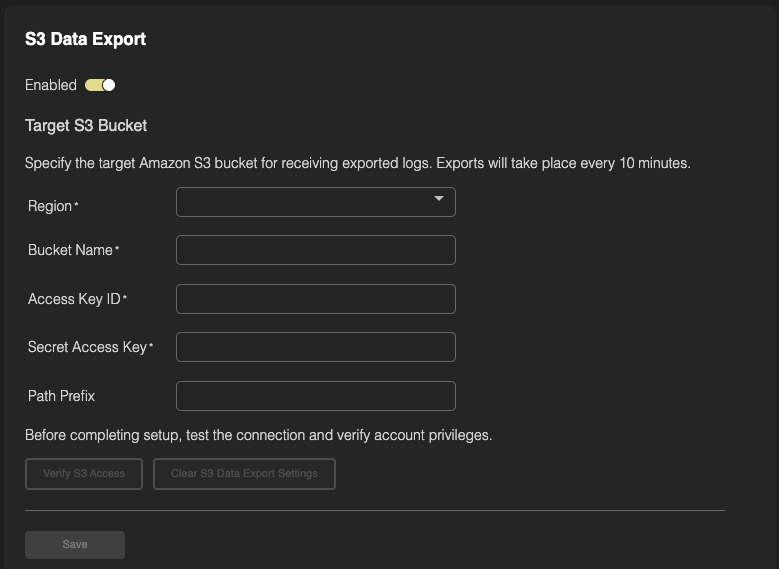779x569 pixels.
Task: Click the Enabled label text
Action: [51, 85]
